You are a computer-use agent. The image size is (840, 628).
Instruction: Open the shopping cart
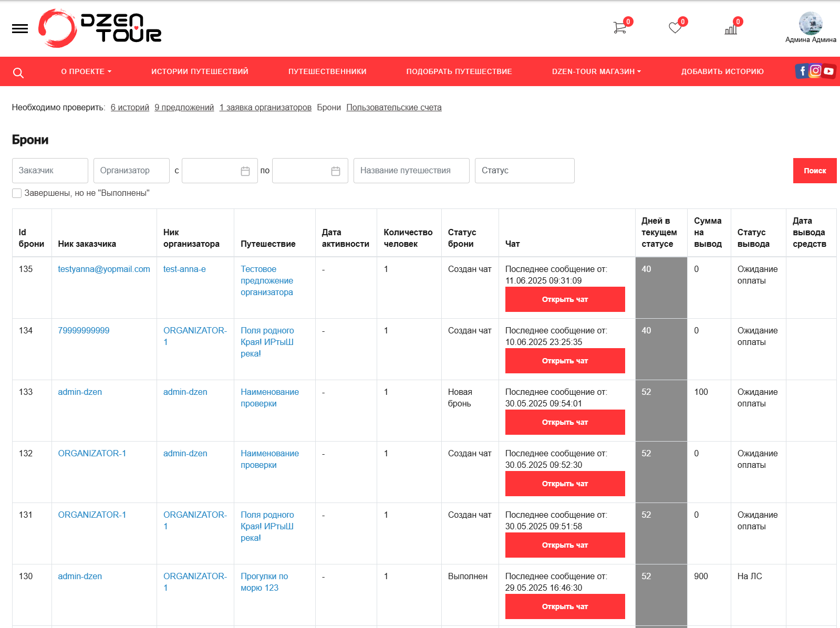tap(620, 27)
